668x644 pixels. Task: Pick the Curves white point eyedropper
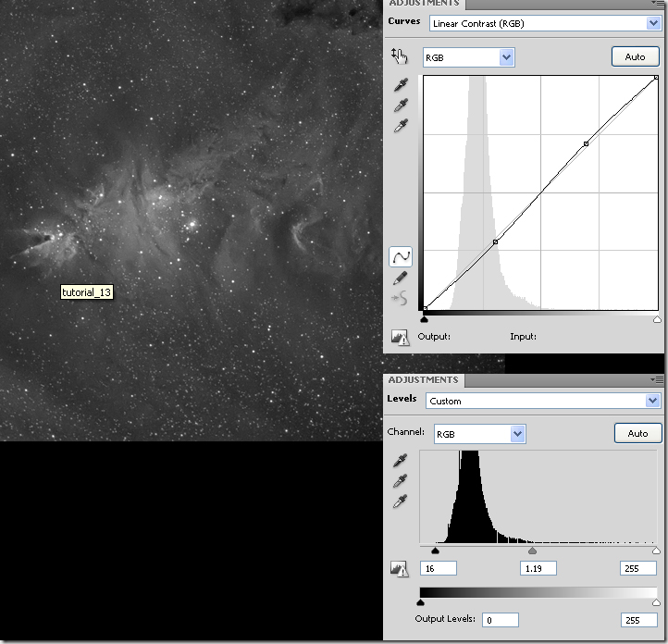[401, 126]
